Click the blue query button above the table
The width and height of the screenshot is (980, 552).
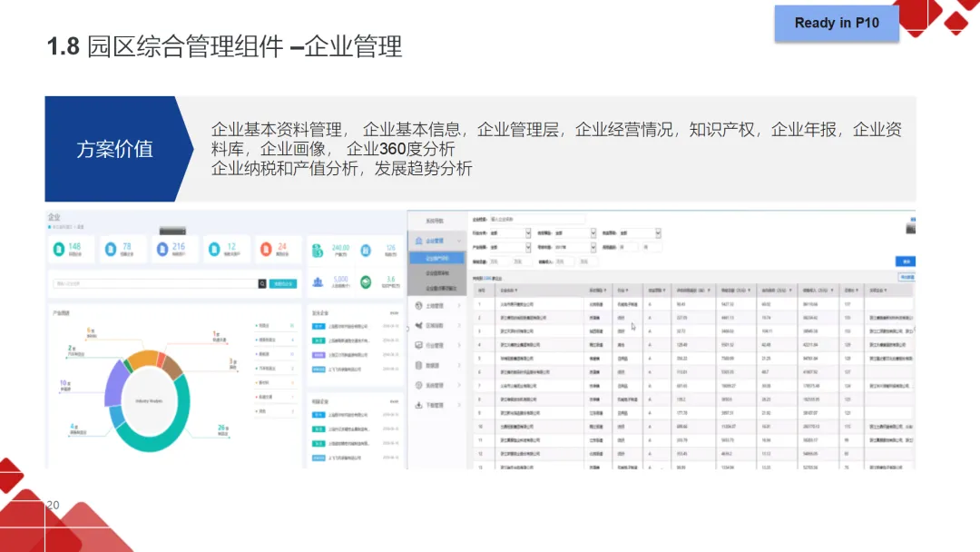[x=905, y=261]
